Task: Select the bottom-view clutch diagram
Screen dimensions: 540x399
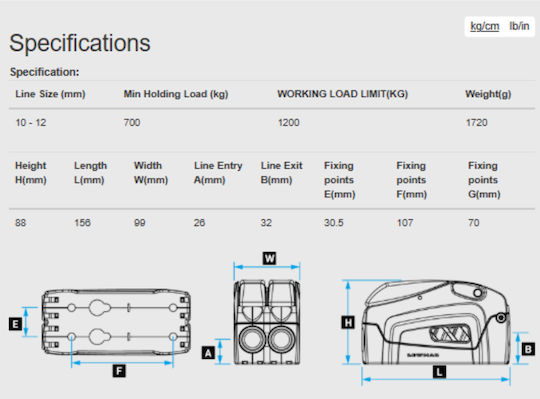Action: (x=116, y=322)
